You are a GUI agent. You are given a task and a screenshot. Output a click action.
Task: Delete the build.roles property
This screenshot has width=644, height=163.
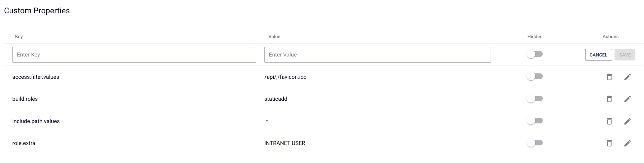coord(609,99)
